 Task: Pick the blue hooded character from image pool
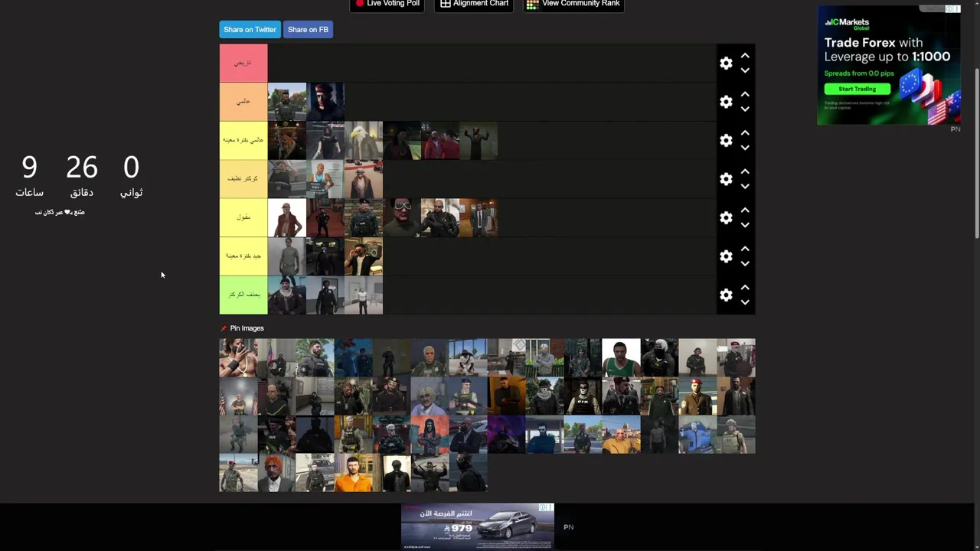point(697,434)
